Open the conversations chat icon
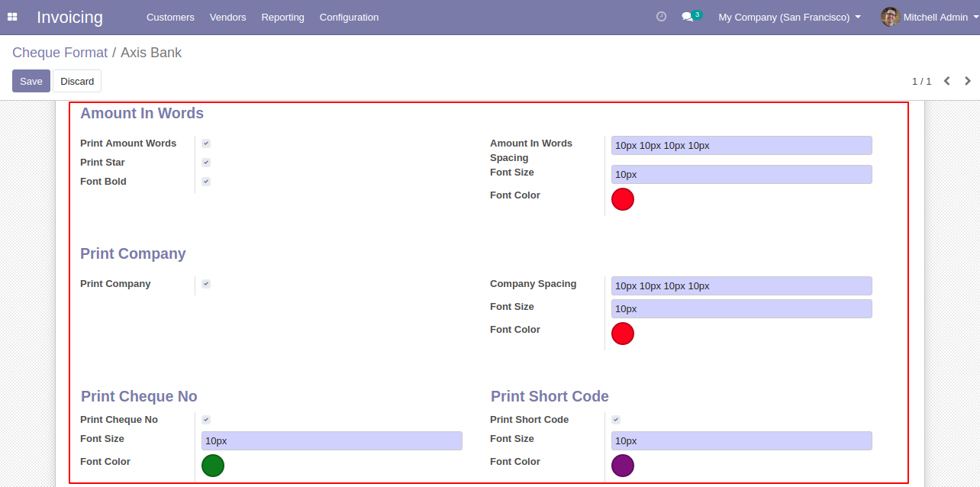This screenshot has height=487, width=980. [x=687, y=17]
